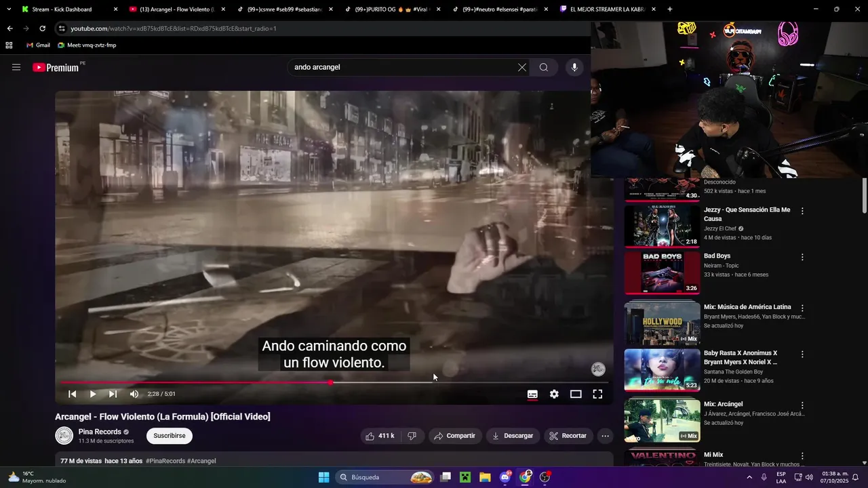Click the magnifier search button

tap(544, 67)
